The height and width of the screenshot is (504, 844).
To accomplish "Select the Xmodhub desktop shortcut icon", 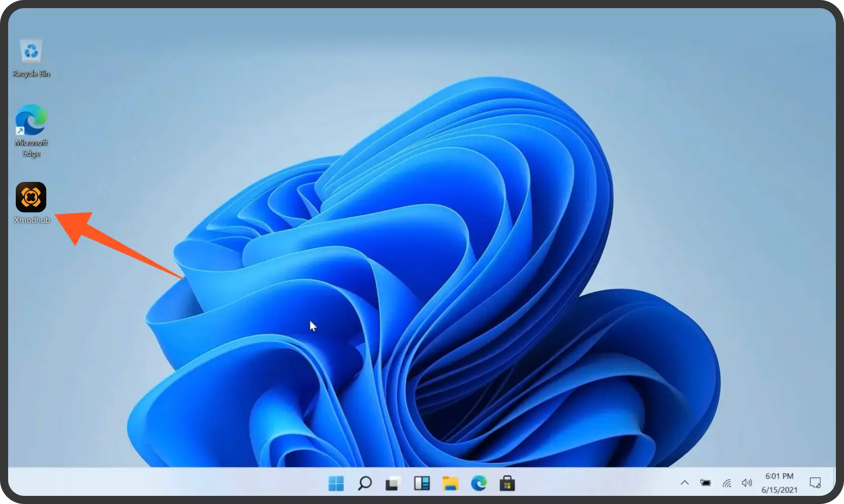I will [31, 197].
